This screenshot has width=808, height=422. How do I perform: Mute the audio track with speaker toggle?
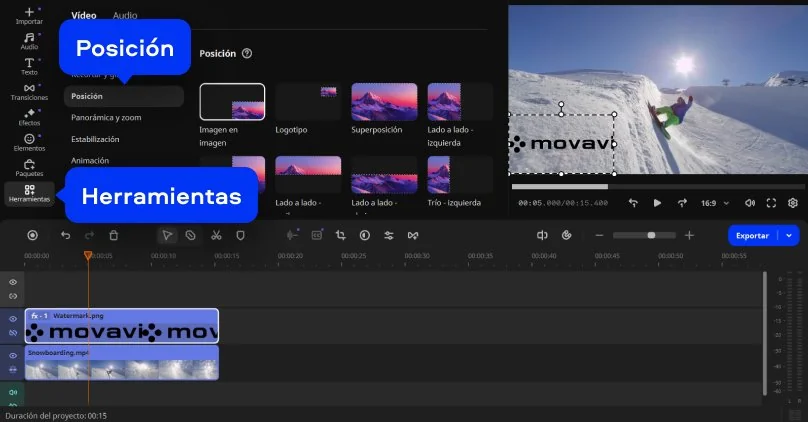pyautogui.click(x=13, y=392)
